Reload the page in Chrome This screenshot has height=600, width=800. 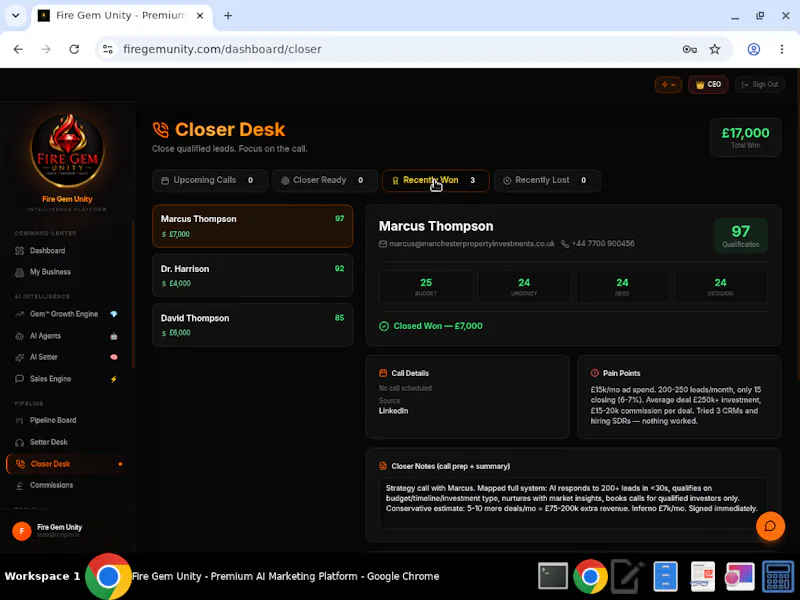pyautogui.click(x=74, y=49)
